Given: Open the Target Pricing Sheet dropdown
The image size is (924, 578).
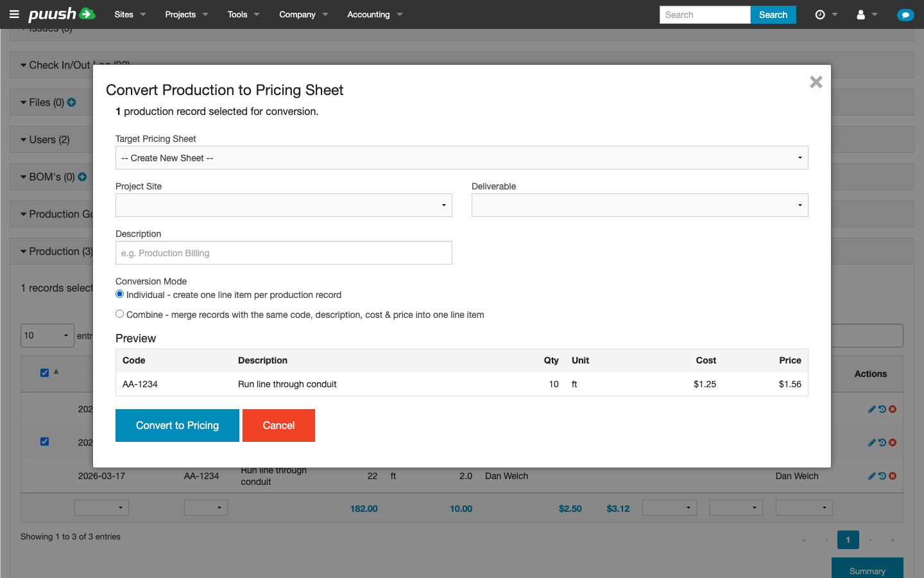Looking at the screenshot, I should 461,157.
